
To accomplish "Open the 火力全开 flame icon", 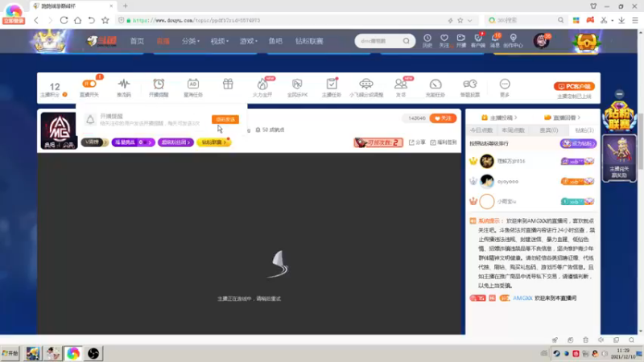I will point(262,84).
